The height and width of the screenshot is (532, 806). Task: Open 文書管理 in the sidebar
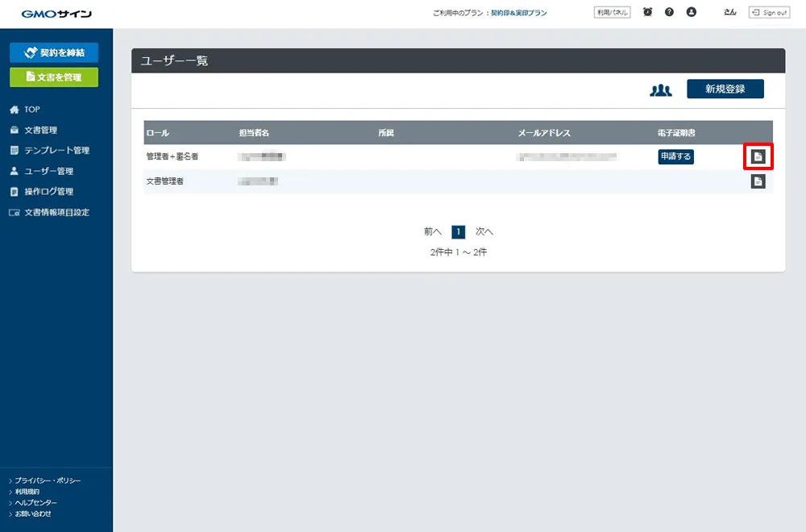[40, 130]
